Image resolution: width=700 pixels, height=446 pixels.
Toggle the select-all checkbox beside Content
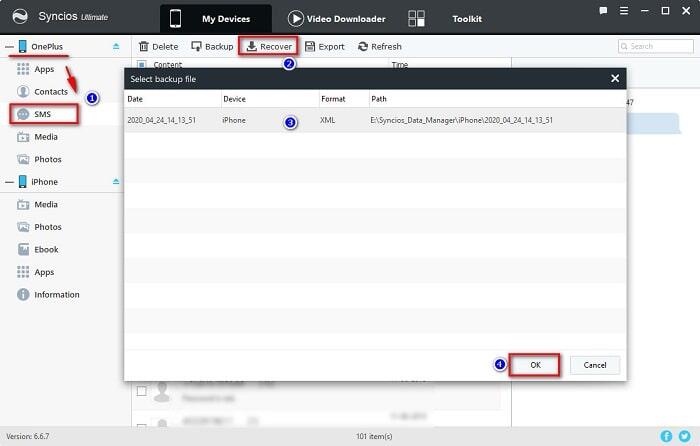(x=142, y=65)
